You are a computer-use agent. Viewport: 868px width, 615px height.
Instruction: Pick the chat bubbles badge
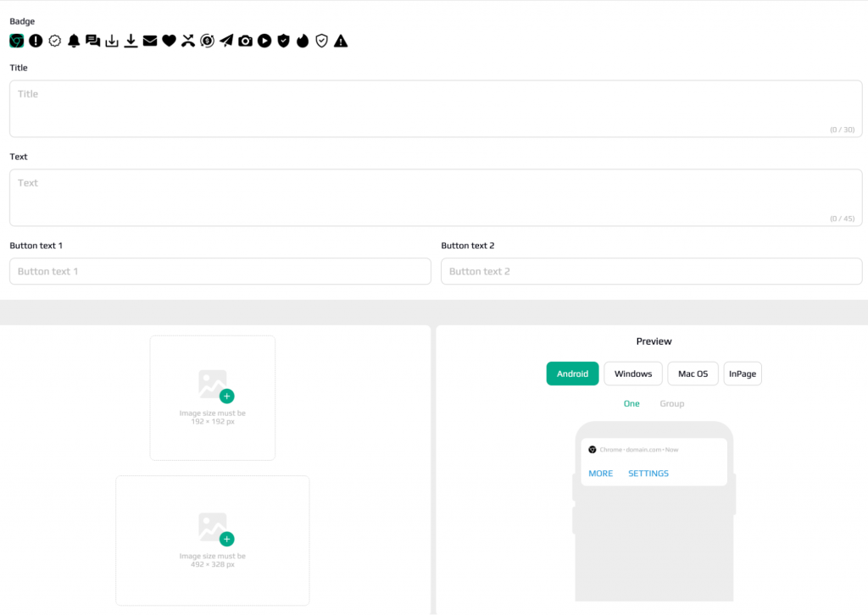tap(93, 41)
